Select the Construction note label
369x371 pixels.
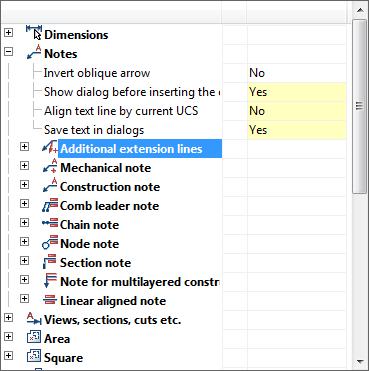tap(110, 187)
